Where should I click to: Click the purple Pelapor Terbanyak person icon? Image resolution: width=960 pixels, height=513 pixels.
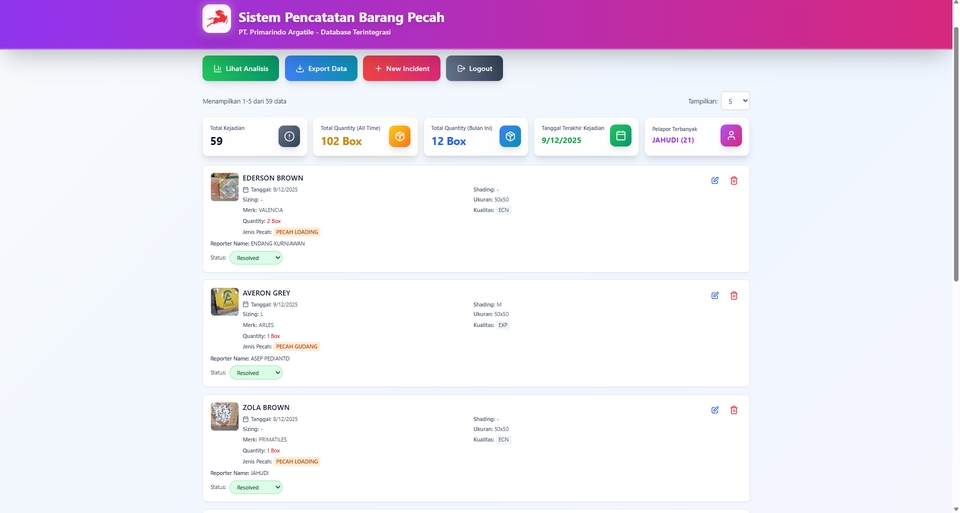[731, 136]
